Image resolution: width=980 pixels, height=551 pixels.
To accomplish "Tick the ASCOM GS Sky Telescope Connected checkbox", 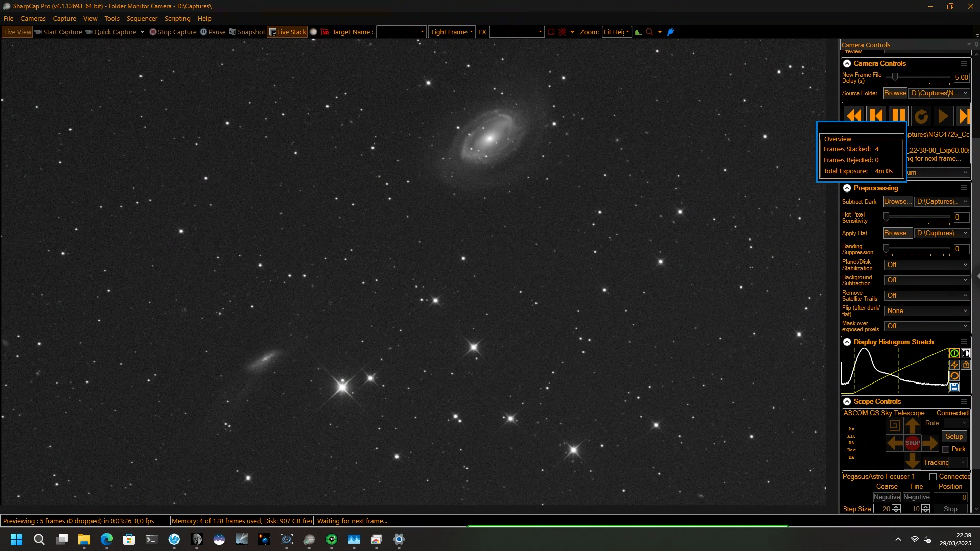I will [x=930, y=413].
